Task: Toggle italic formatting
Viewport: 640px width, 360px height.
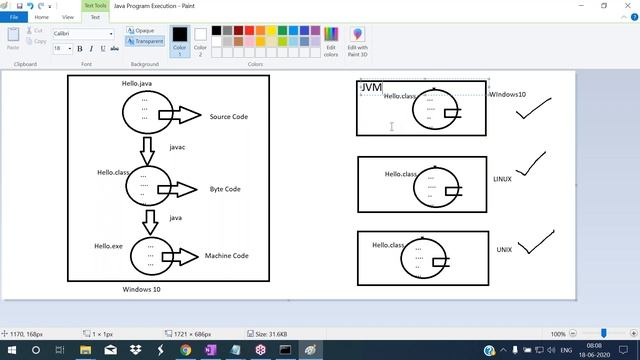Action: (91, 49)
